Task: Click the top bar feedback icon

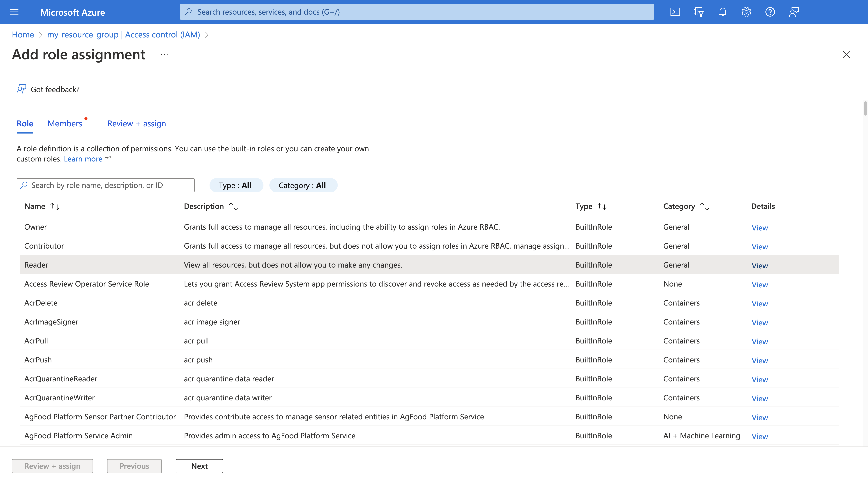Action: (794, 12)
